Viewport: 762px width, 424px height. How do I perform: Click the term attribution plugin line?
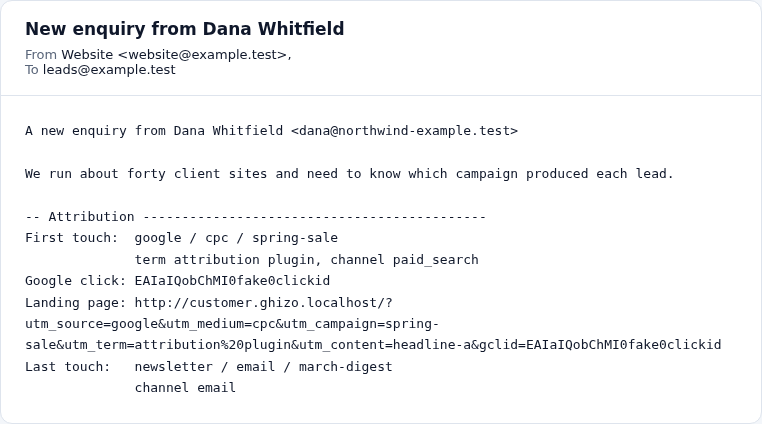(226, 259)
